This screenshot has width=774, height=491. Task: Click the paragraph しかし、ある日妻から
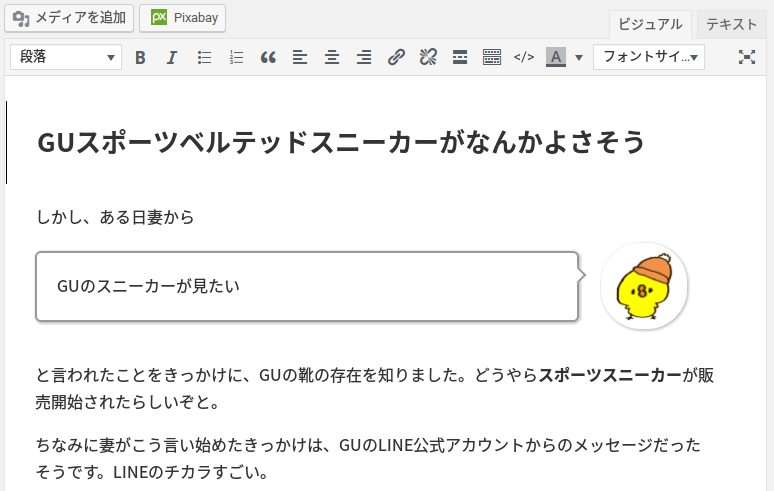[115, 217]
